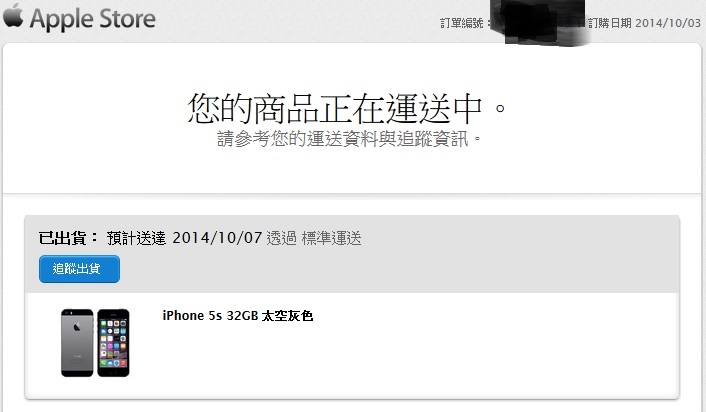The image size is (706, 412).
Task: Click the 預計送達 estimated arrival label
Action: [x=136, y=238]
